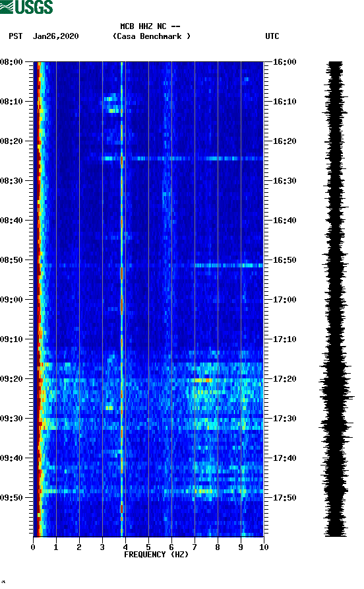Click the frequency axis tick '4'
This screenshot has width=364, height=589.
[125, 547]
